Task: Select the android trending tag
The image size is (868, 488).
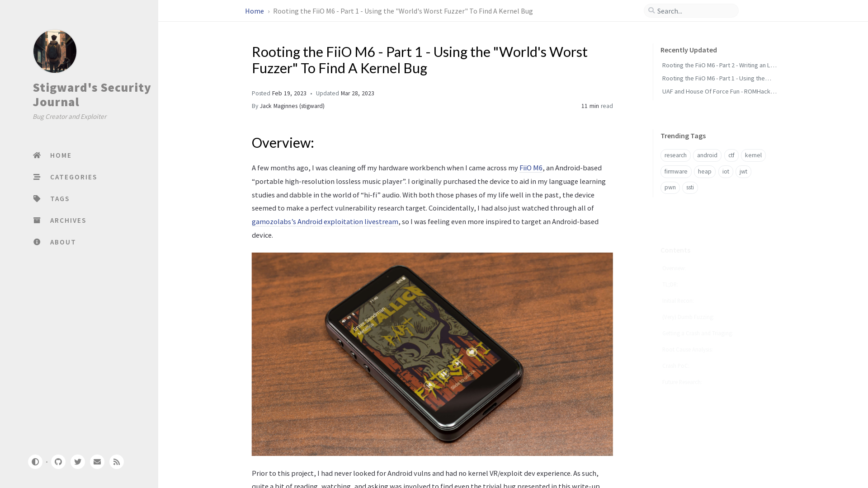Action: (707, 155)
